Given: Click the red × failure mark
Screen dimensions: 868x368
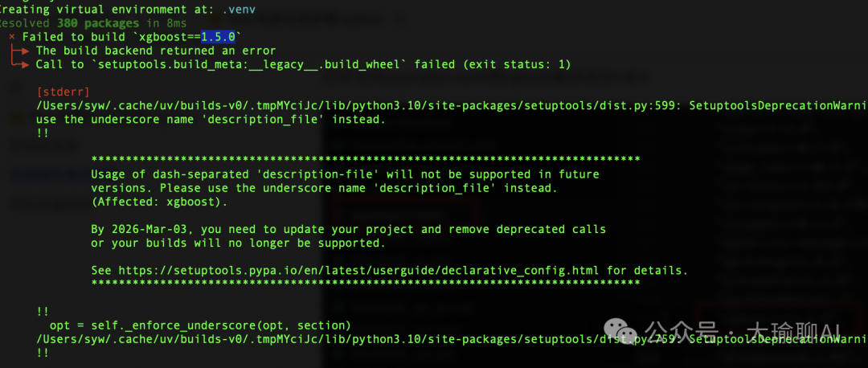Looking at the screenshot, I should [12, 37].
